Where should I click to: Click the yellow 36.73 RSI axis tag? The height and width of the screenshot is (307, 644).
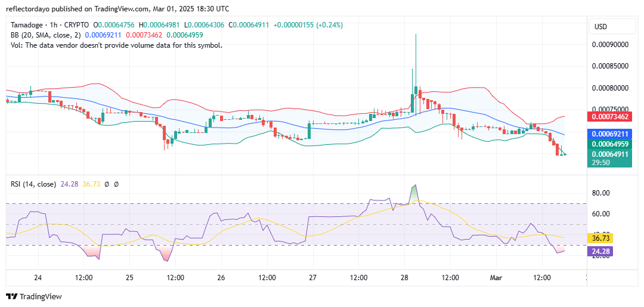click(601, 238)
